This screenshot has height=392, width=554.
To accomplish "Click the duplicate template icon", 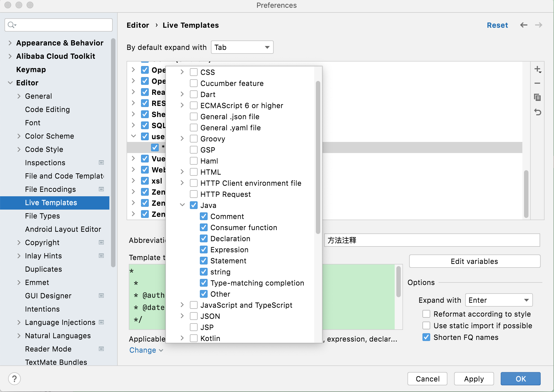I will coord(537,97).
